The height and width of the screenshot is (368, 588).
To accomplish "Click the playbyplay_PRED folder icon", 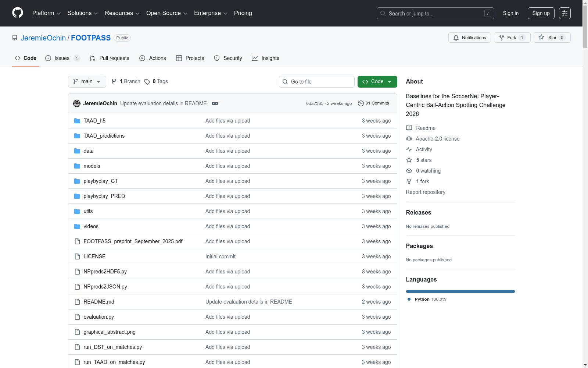I will pos(77,196).
